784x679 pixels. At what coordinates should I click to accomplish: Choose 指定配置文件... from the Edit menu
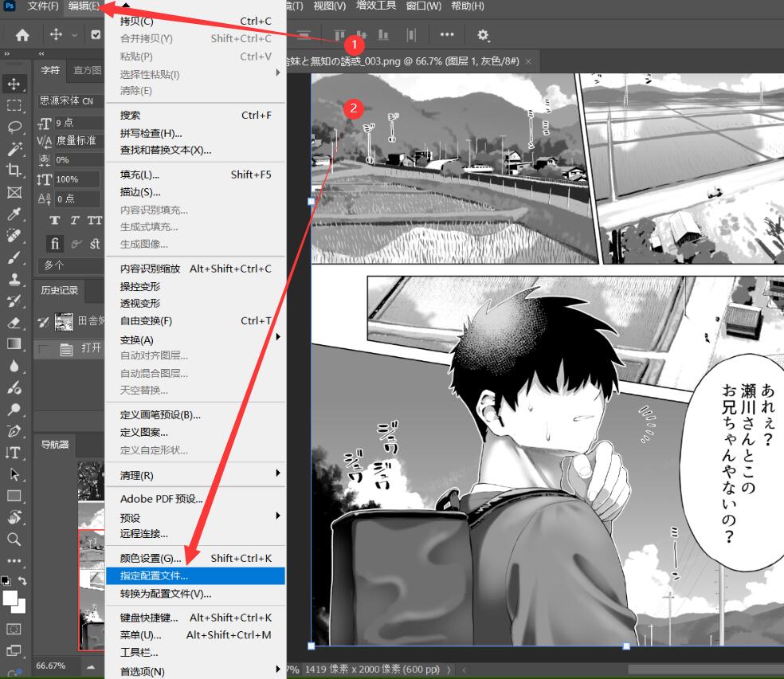pos(195,575)
